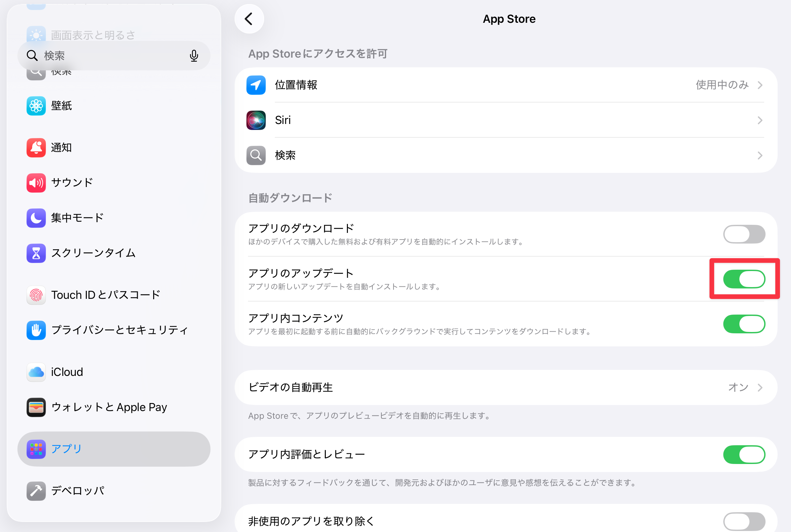Open ウォレットとApple Pay settings

tap(114, 407)
